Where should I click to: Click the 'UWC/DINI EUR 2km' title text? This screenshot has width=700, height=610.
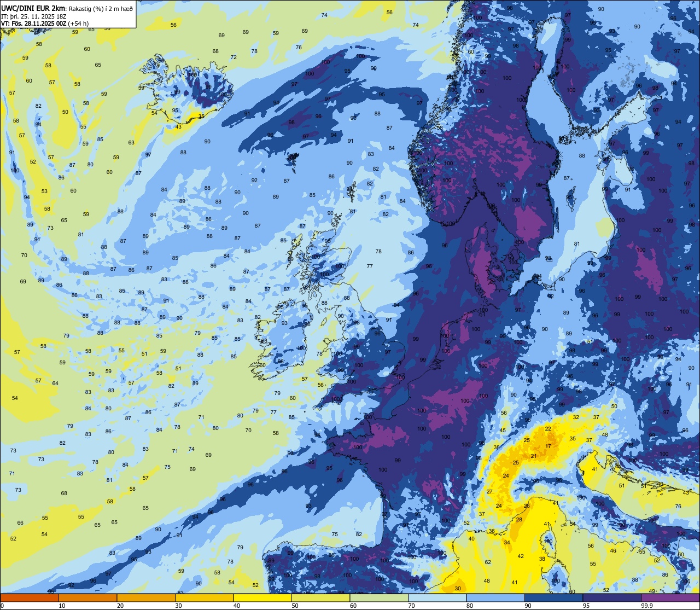pyautogui.click(x=32, y=8)
